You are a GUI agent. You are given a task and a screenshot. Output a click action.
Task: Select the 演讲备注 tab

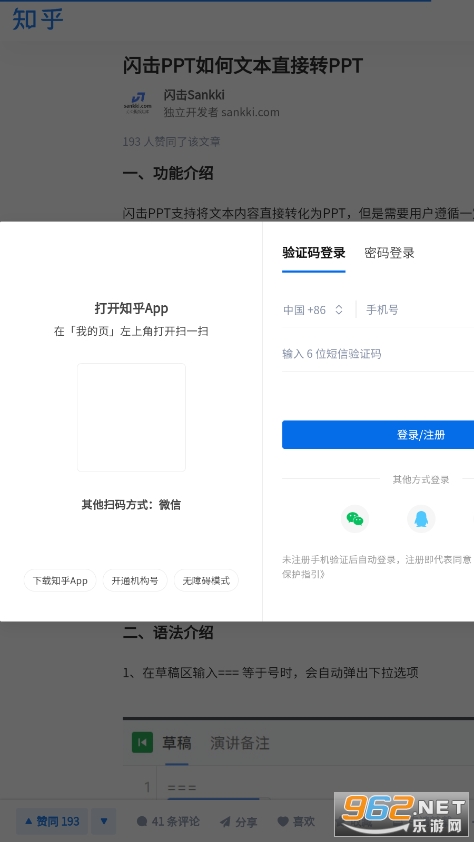point(239,743)
